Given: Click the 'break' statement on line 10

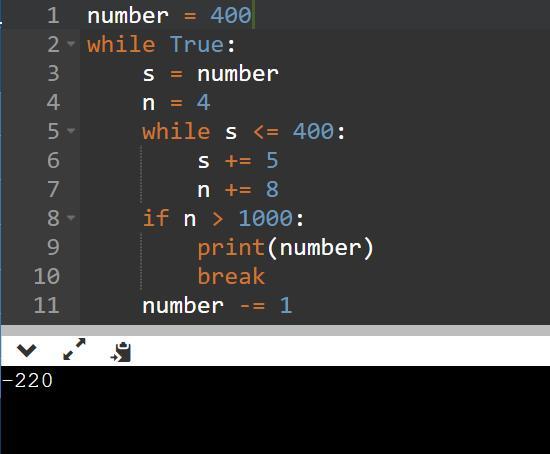Looking at the screenshot, I should click(231, 276).
